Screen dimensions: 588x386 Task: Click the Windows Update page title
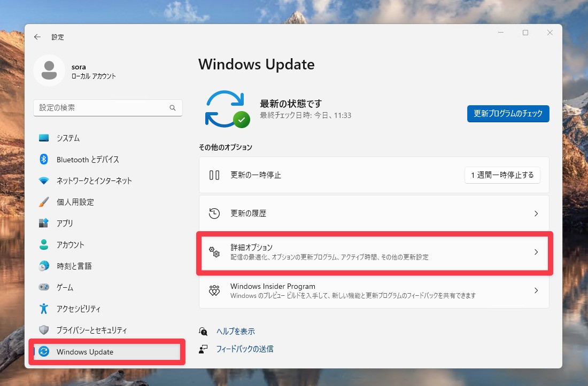click(x=257, y=65)
